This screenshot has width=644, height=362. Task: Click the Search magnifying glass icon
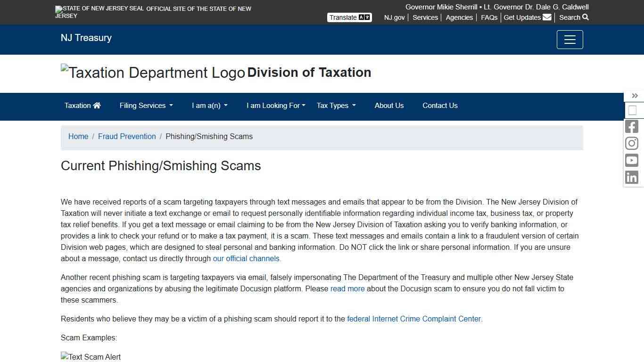click(586, 17)
